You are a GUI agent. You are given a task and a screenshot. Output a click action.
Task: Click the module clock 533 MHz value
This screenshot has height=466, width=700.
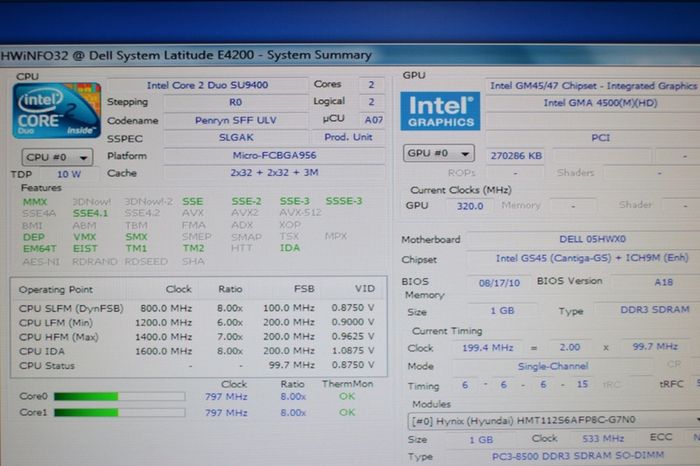click(x=603, y=438)
